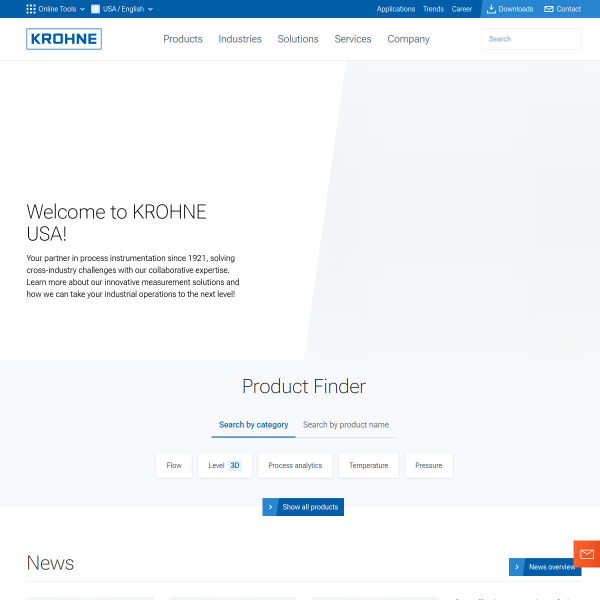The width and height of the screenshot is (600, 600).
Task: Open the Solutions menu
Action: tap(298, 39)
